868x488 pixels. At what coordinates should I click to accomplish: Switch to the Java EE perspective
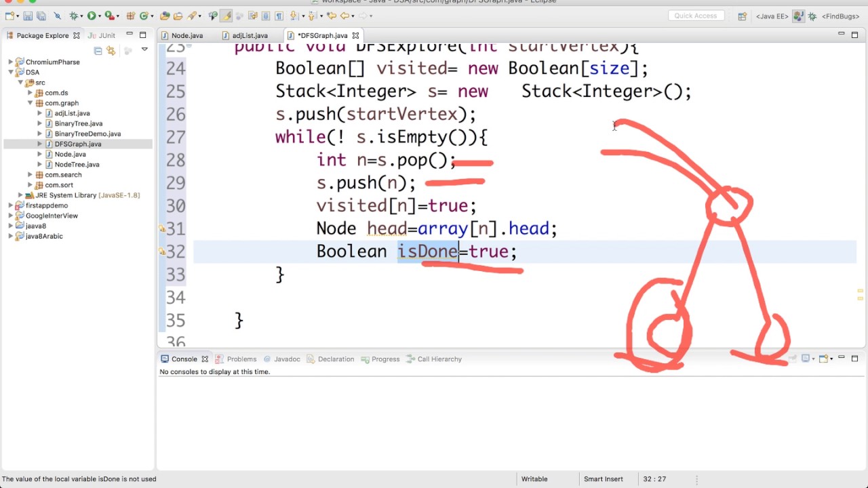click(772, 16)
